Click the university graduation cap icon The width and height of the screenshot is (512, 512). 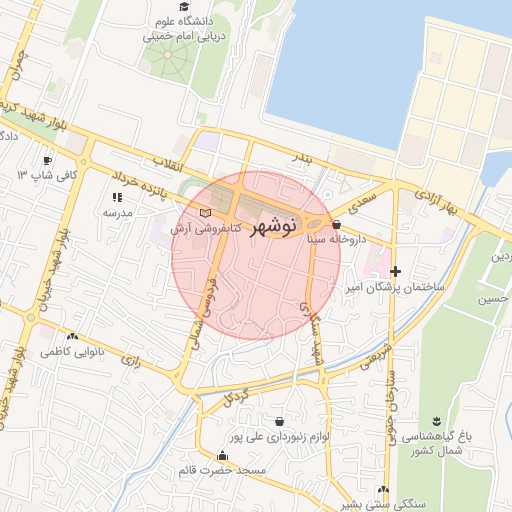[184, 6]
